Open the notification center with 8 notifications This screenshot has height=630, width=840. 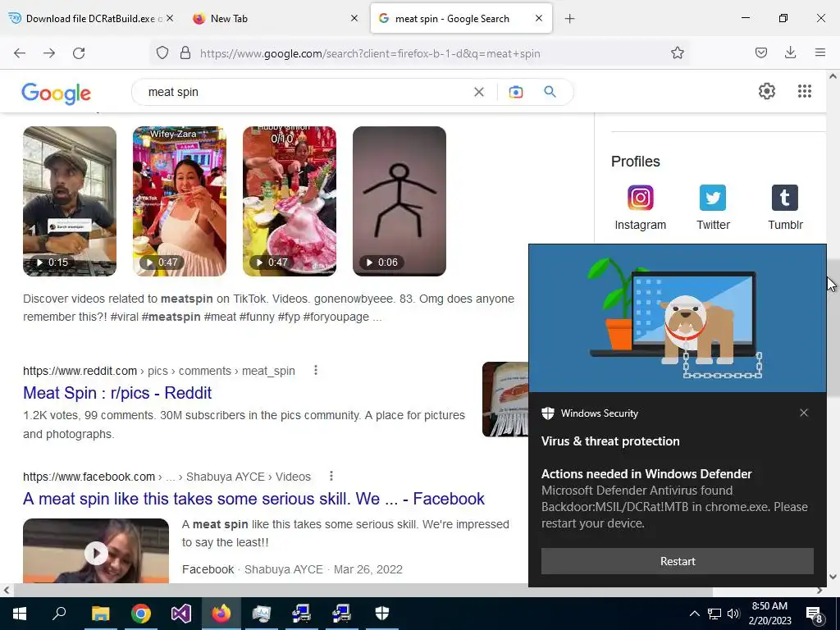815,614
